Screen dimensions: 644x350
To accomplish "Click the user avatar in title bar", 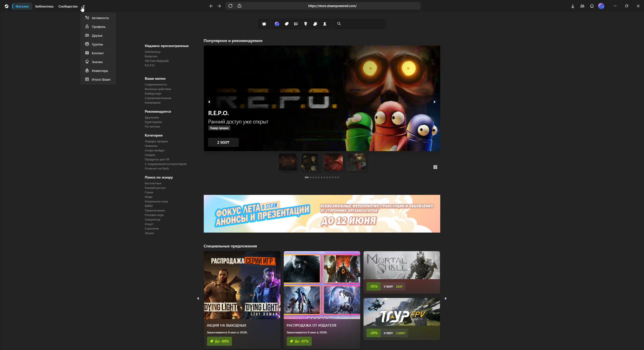I will point(601,6).
